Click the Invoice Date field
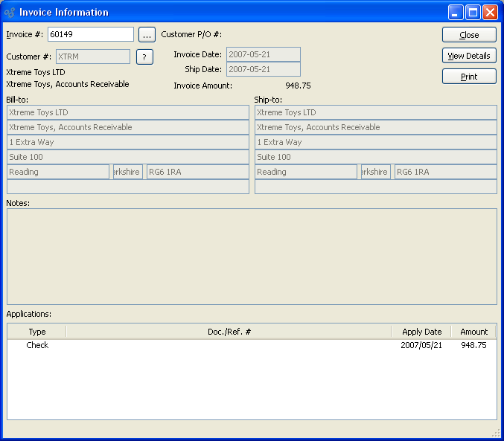The width and height of the screenshot is (504, 441). point(263,54)
